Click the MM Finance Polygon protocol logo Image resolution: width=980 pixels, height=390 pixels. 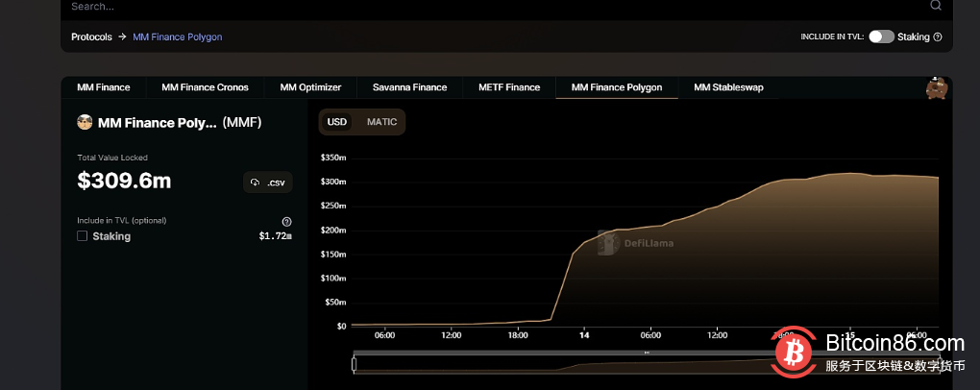pos(85,123)
